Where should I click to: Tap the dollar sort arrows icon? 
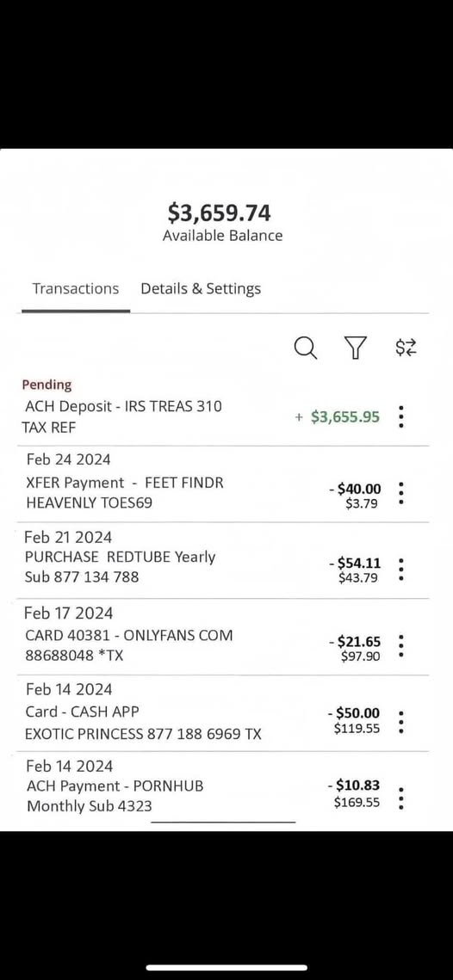tap(406, 348)
